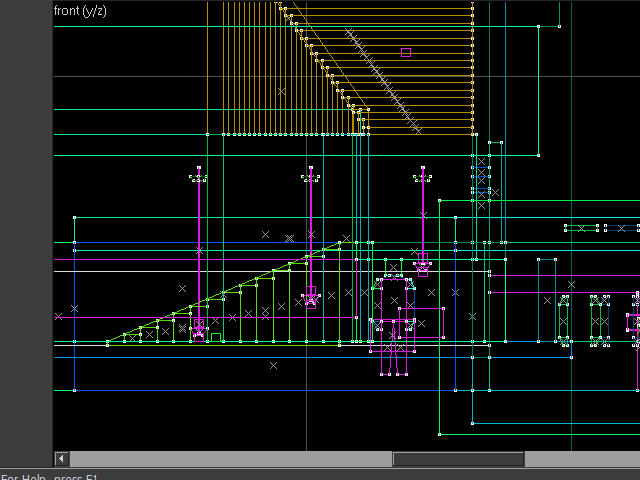Viewport: 640px width, 480px height.
Task: Select the far-left X handle near the viewport edge
Action: (x=58, y=316)
